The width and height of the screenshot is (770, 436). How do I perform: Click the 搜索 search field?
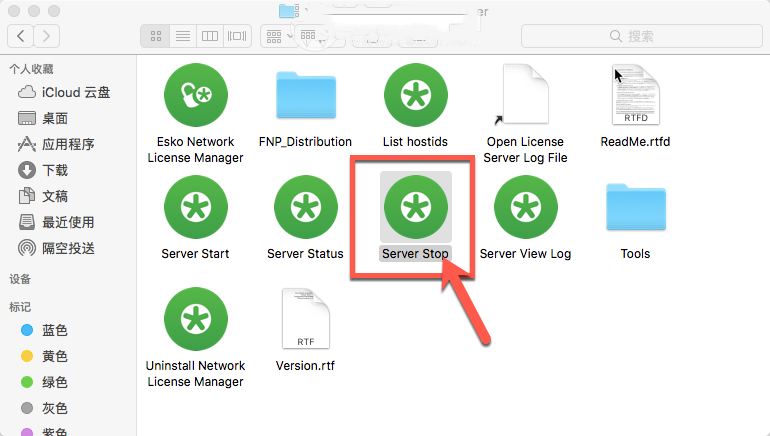click(x=641, y=36)
